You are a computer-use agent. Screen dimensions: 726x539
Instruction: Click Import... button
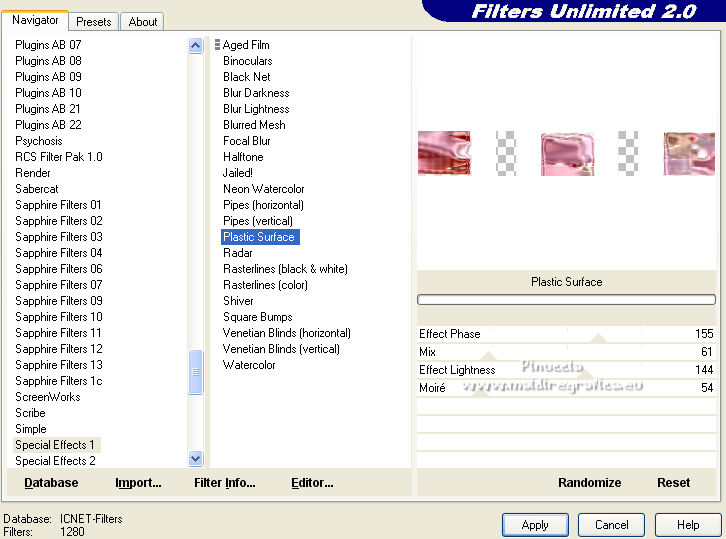coord(138,483)
